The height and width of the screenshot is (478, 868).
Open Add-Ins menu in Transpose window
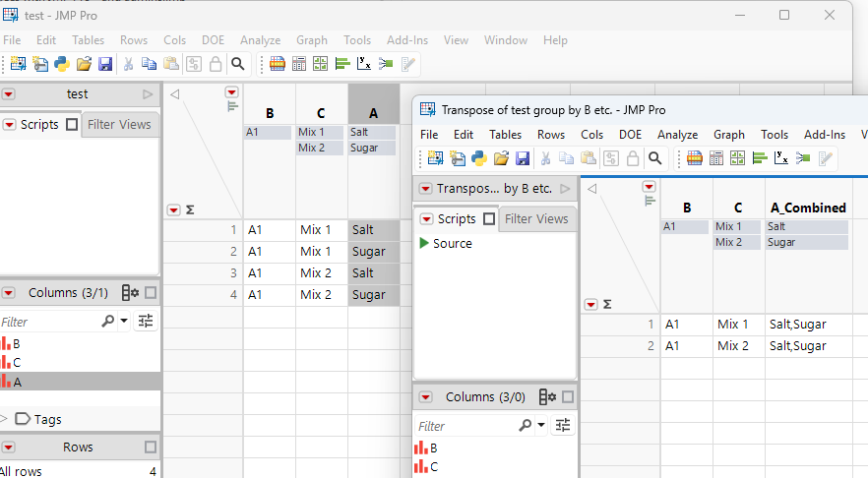coord(825,135)
